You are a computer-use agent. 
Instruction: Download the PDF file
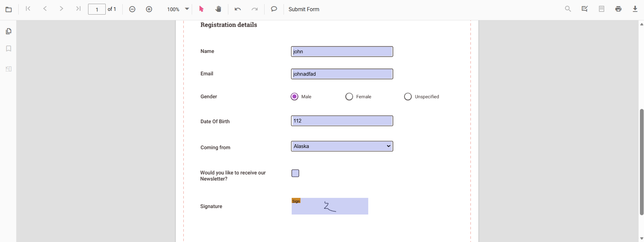coord(635,9)
